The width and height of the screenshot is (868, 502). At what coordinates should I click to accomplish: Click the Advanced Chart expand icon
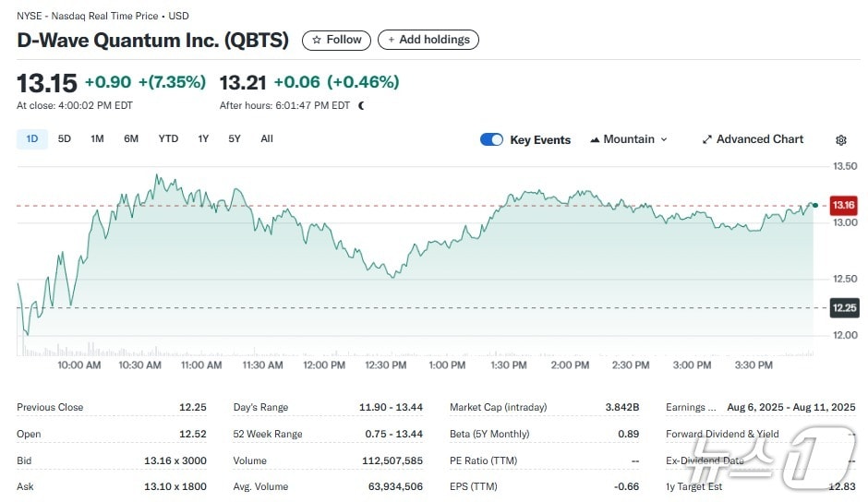[707, 139]
